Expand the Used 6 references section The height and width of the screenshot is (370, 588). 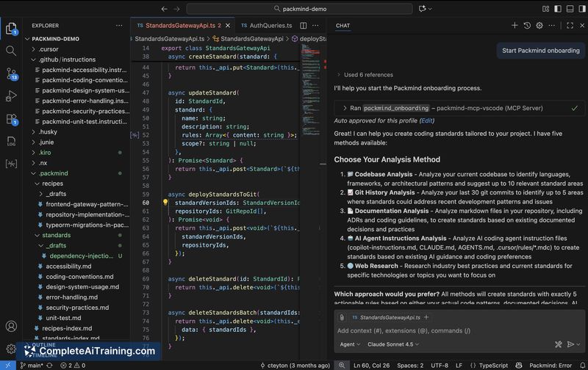point(365,75)
